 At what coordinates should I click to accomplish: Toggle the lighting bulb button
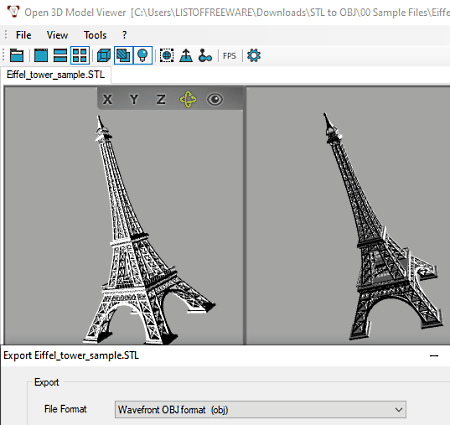tap(143, 55)
